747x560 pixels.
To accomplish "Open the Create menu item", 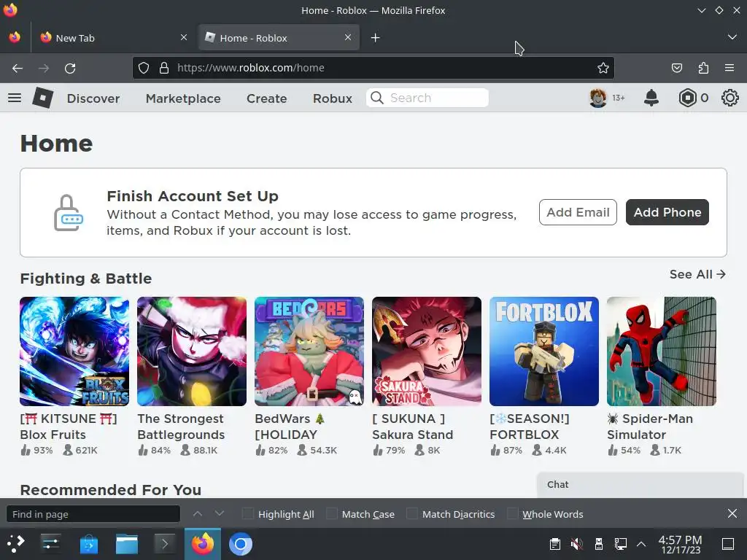I will click(267, 98).
